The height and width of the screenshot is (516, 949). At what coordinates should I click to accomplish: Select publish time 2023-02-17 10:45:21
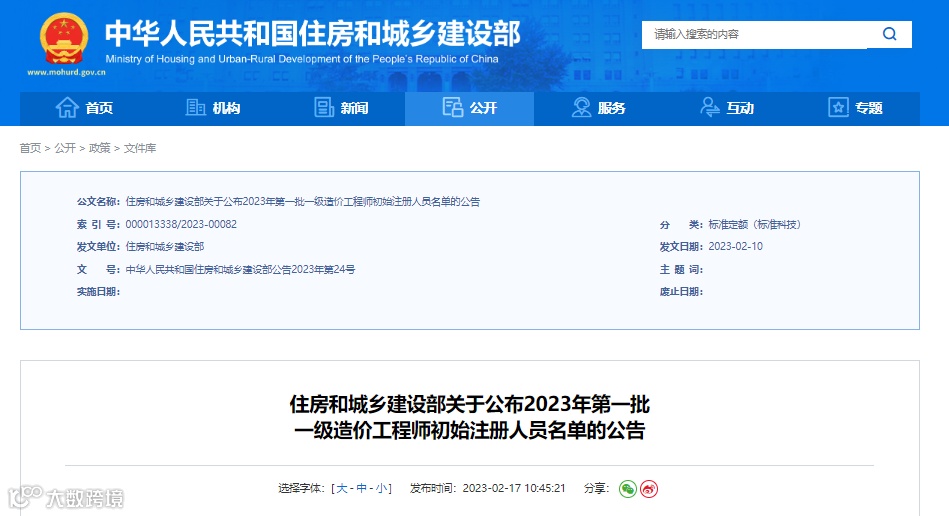click(x=514, y=488)
